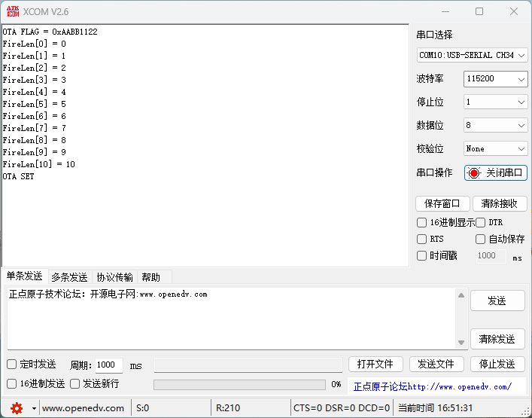532x418 pixels.
Task: Click the 清除接收 button
Action: click(x=499, y=204)
